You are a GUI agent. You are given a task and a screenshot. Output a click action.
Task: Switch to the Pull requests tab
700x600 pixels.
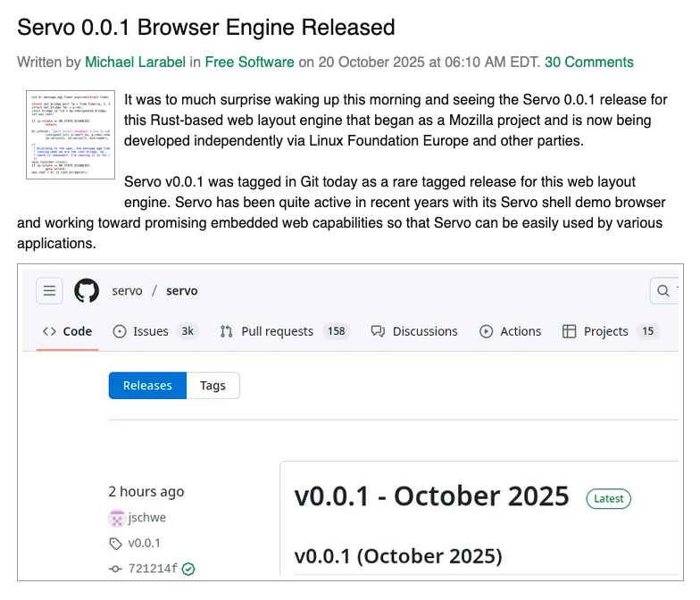click(286, 331)
